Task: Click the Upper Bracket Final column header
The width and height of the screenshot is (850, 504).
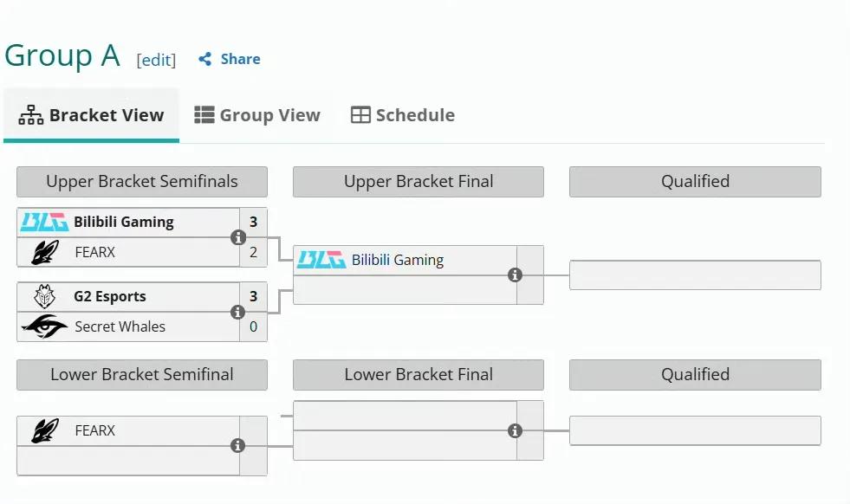Action: pyautogui.click(x=419, y=182)
